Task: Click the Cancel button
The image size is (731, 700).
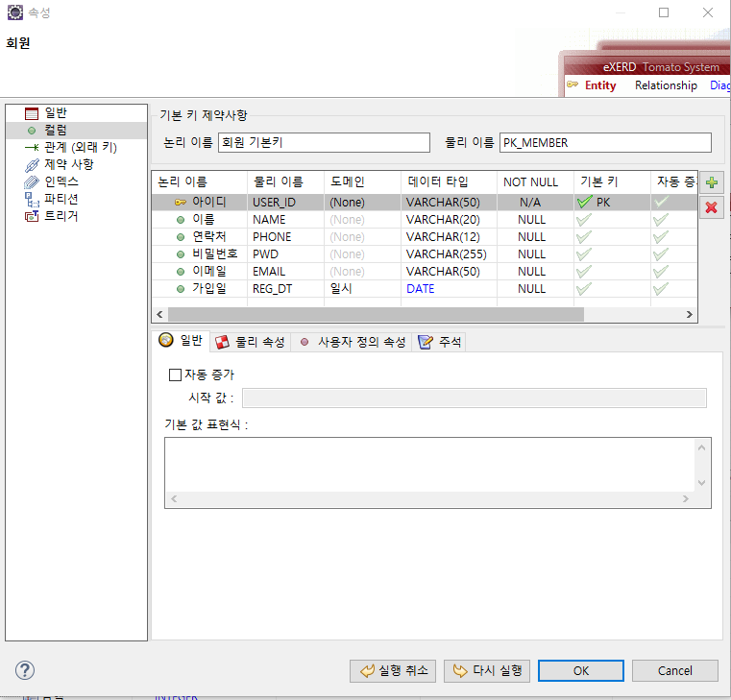Action: pyautogui.click(x=674, y=670)
